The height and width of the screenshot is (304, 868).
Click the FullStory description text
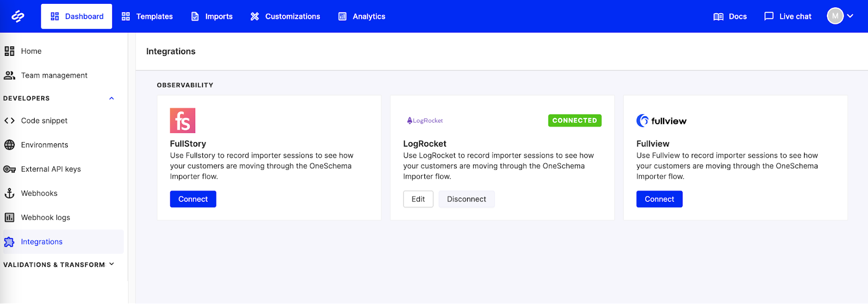click(x=261, y=166)
